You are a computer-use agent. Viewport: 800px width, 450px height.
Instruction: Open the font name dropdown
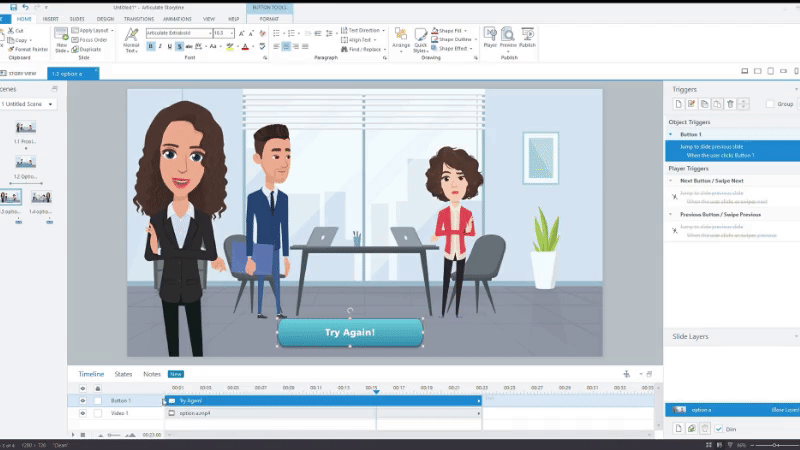click(x=208, y=33)
